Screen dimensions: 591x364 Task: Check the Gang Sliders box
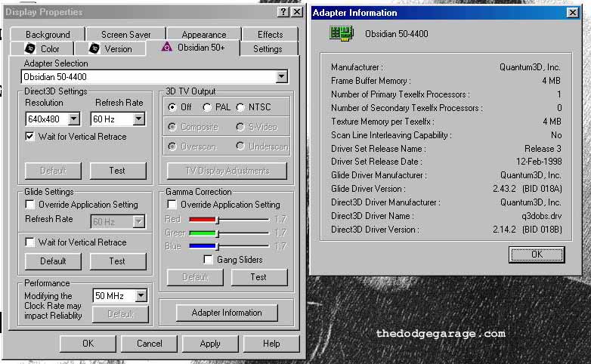[208, 259]
